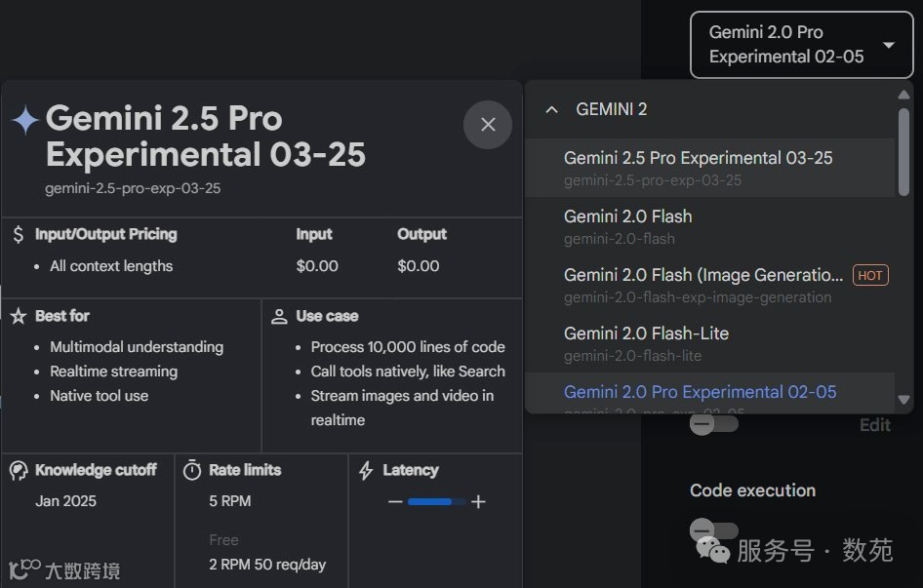Screen dimensions: 923x588
Task: Click the stopwatch icon beside Rate limits
Action: 192,470
